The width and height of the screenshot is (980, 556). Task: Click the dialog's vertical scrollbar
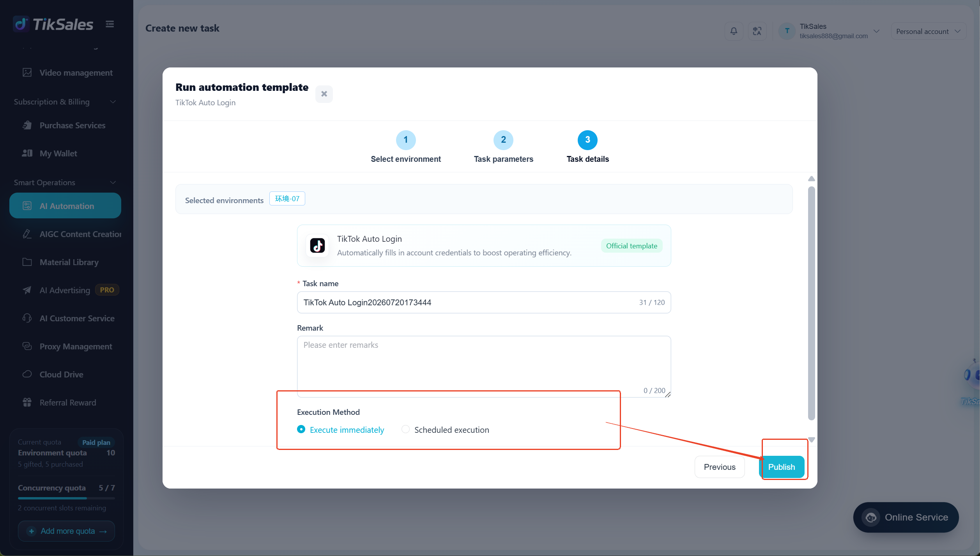812,303
